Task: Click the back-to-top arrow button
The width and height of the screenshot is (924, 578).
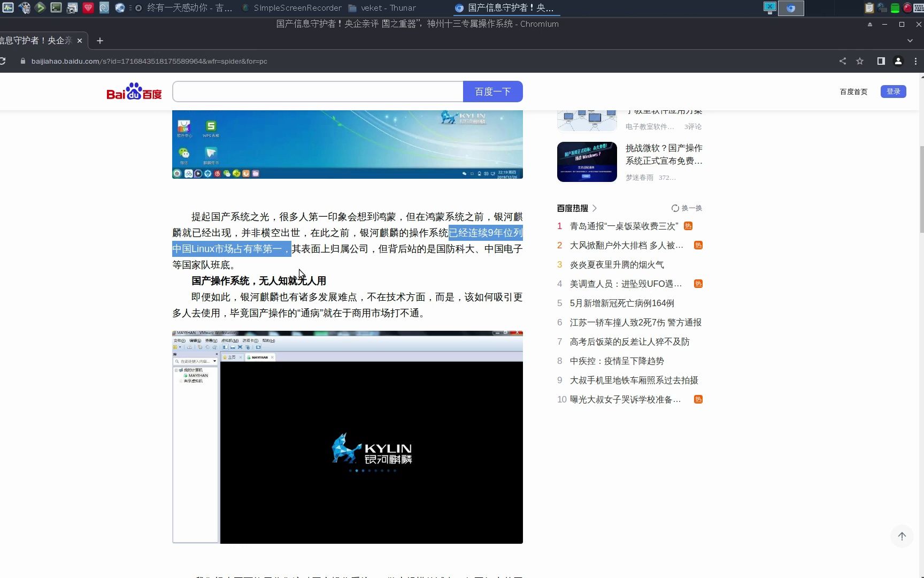Action: point(902,536)
